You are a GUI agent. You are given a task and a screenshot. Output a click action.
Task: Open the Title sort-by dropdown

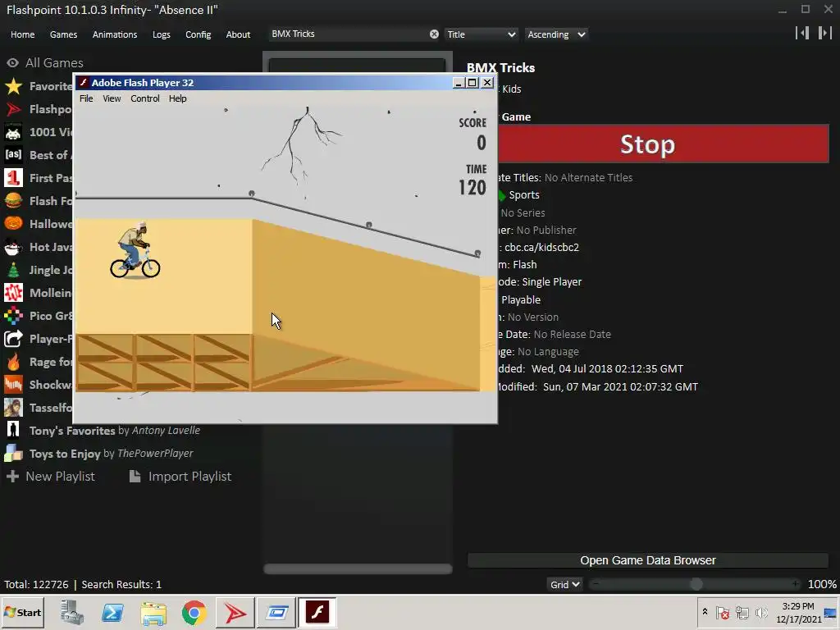coord(481,34)
